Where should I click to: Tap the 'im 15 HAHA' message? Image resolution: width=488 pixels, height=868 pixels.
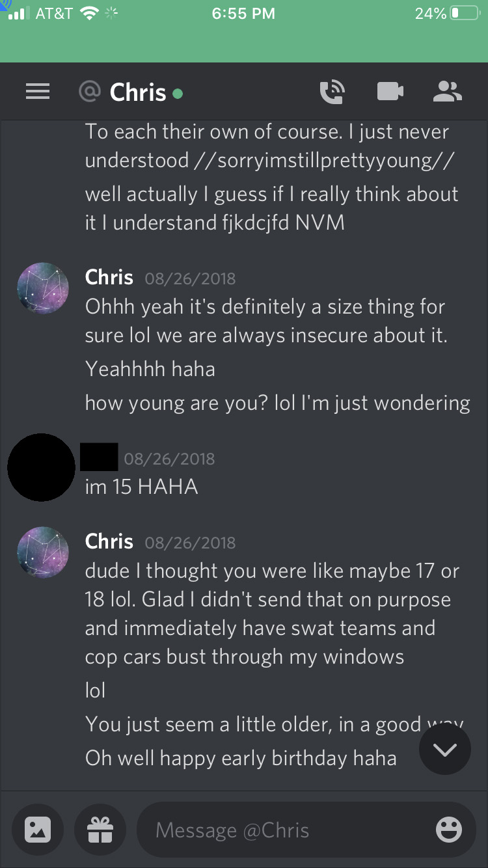141,487
